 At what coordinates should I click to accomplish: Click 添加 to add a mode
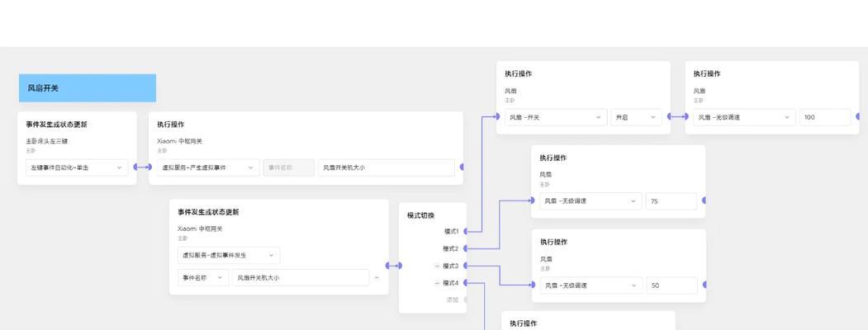(453, 299)
